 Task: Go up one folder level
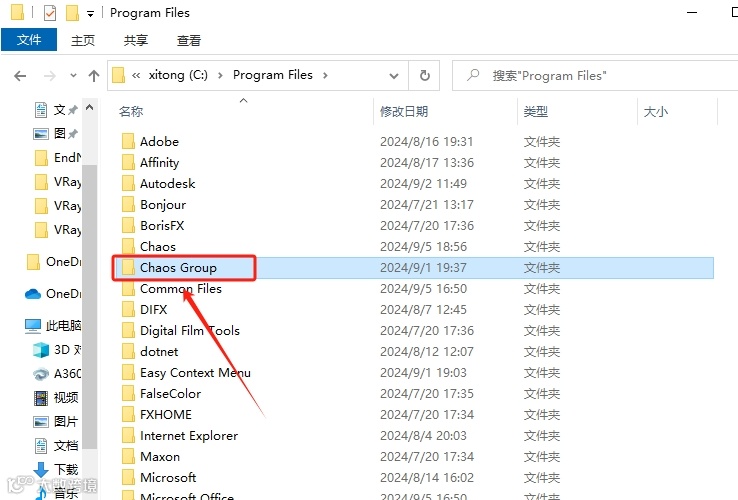94,75
